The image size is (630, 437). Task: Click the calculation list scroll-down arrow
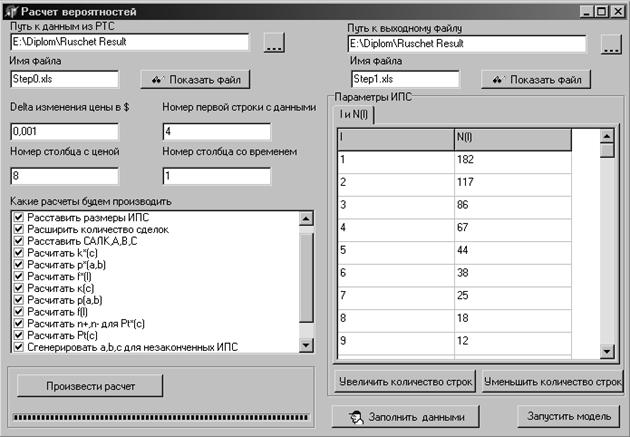[306, 345]
